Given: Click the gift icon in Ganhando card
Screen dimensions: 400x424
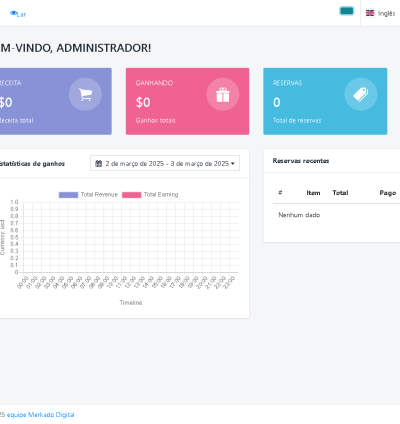Looking at the screenshot, I should [223, 95].
